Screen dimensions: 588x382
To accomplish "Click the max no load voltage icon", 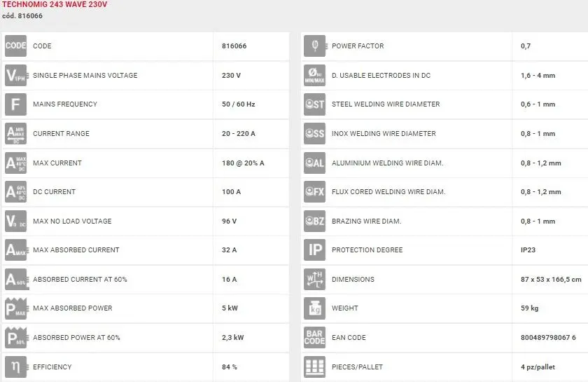I will 15,221.
